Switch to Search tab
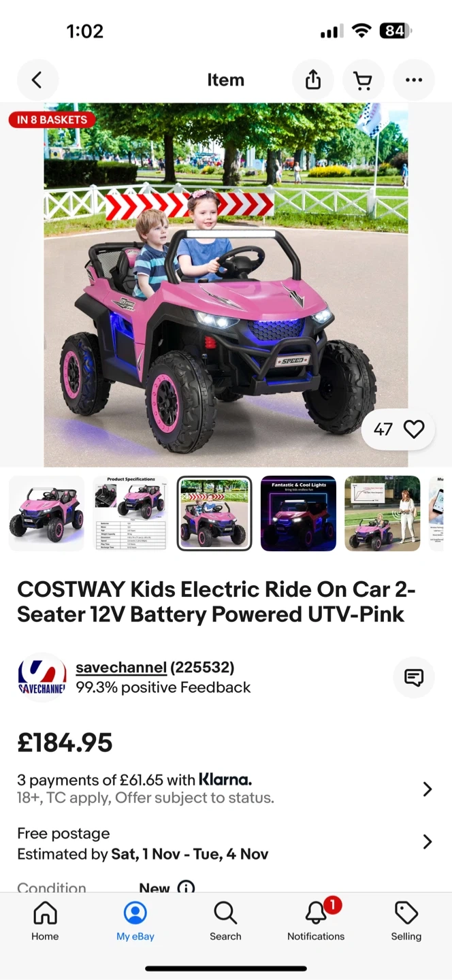The height and width of the screenshot is (980, 452). (x=225, y=921)
